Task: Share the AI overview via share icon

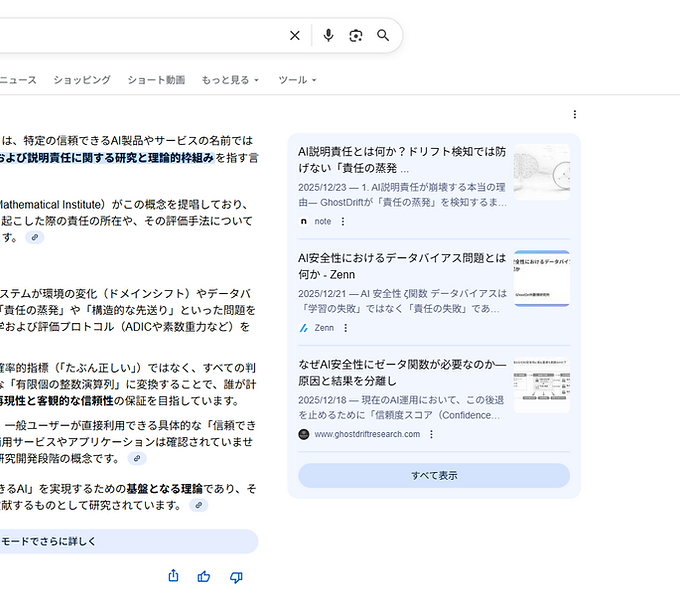Action: [x=173, y=576]
